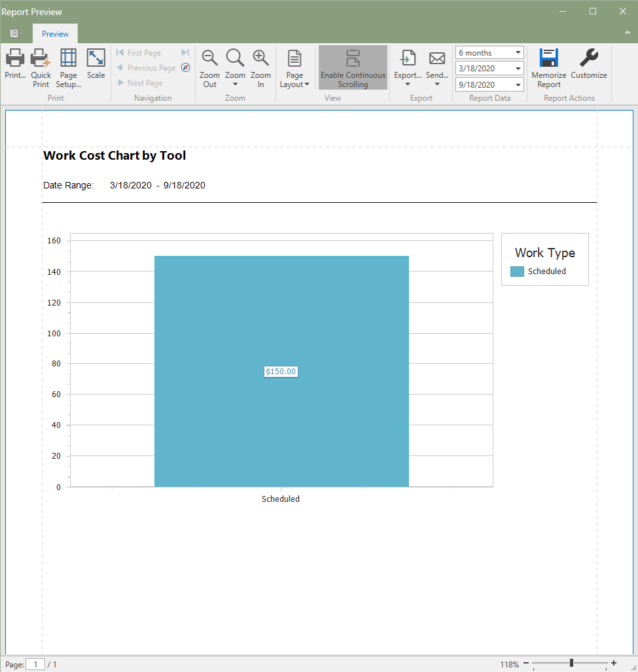
Task: Click the Scheduled x-axis label
Action: coord(281,499)
